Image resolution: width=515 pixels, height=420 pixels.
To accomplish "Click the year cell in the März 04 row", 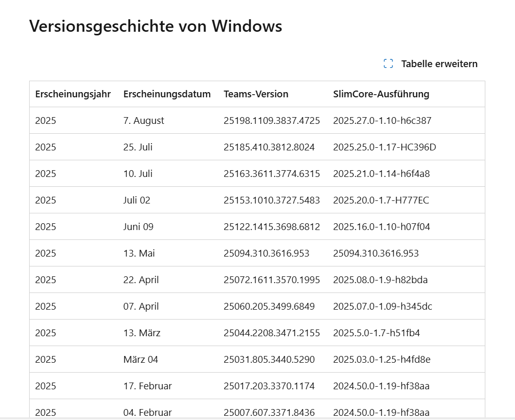I will tap(45, 360).
